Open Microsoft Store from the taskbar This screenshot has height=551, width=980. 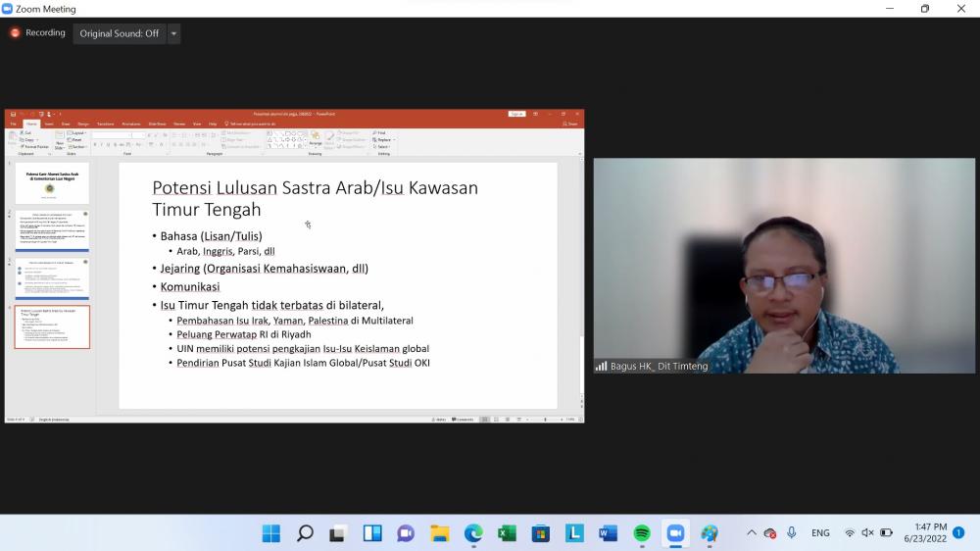click(x=540, y=533)
